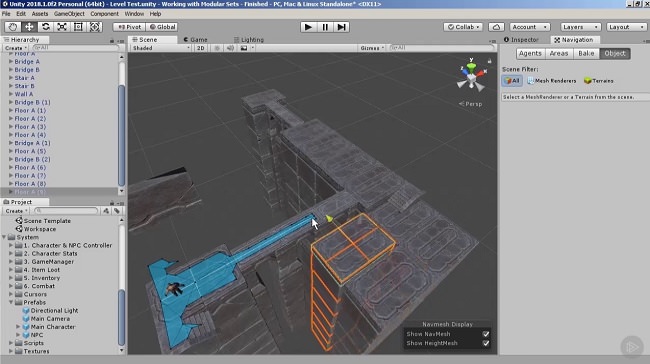Toggle scene lighting icon
Viewport: 650px width, 364px height.
point(216,48)
